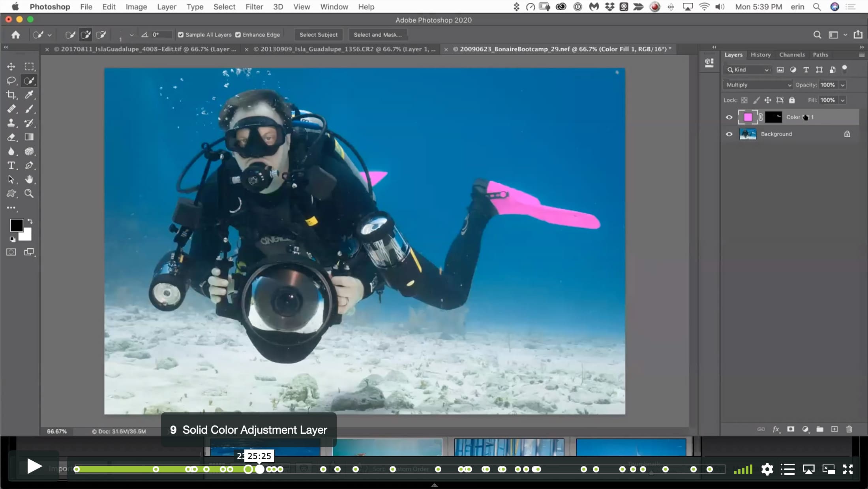Select the Custom Shape tool
Image resolution: width=868 pixels, height=489 pixels.
tap(11, 194)
